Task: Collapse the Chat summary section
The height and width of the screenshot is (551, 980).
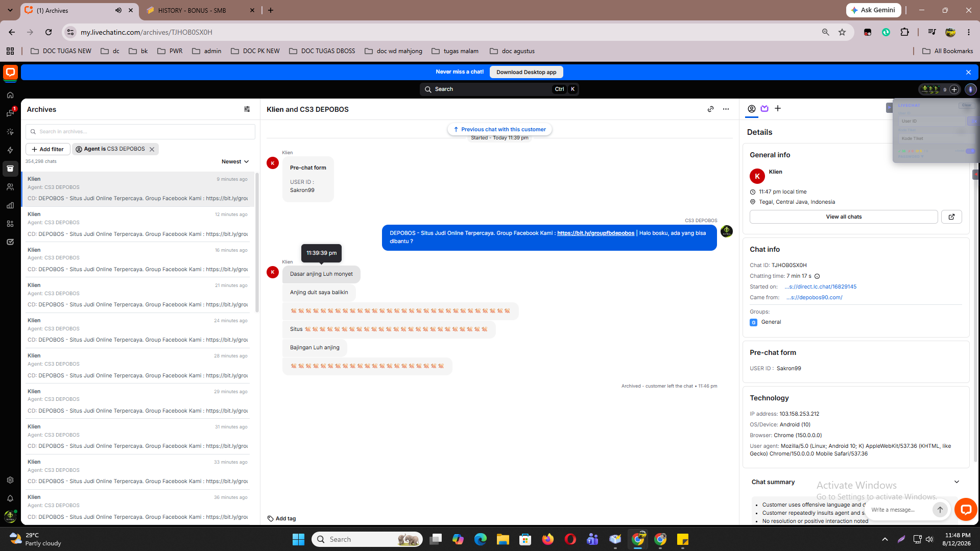Action: [x=957, y=482]
